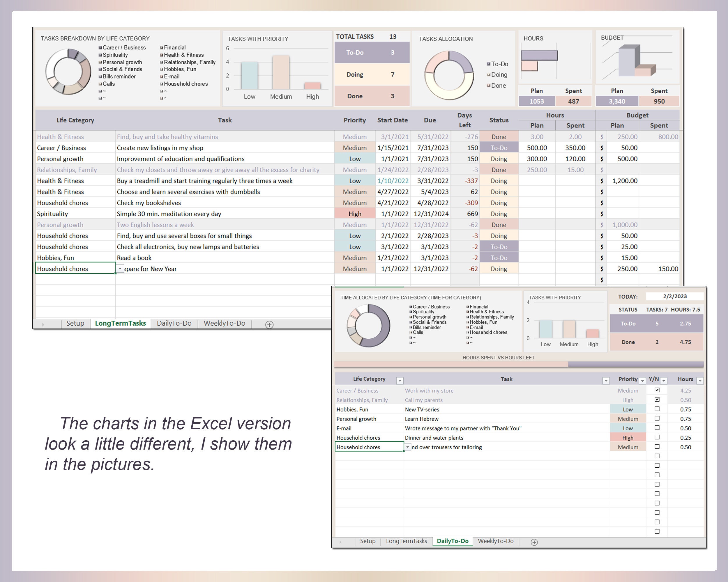The image size is (728, 582).
Task: Open the Household chores cell dropdown
Action: (120, 268)
